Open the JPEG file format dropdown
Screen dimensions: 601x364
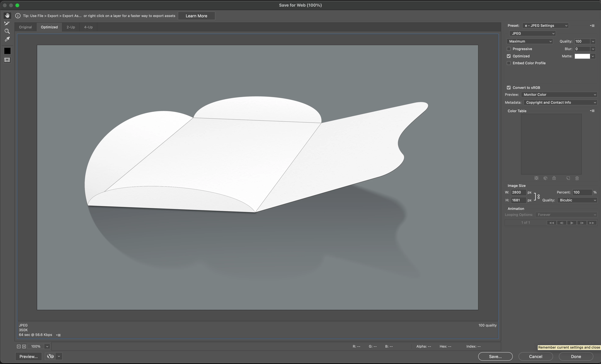532,33
